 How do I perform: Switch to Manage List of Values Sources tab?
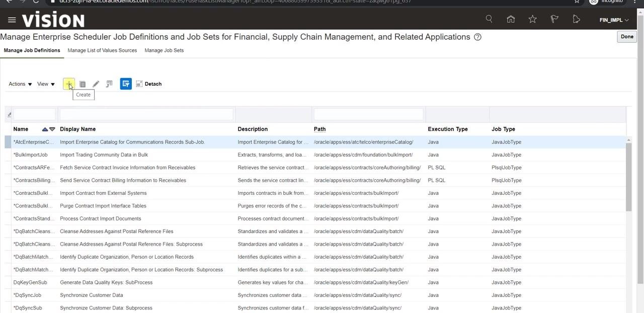(102, 50)
